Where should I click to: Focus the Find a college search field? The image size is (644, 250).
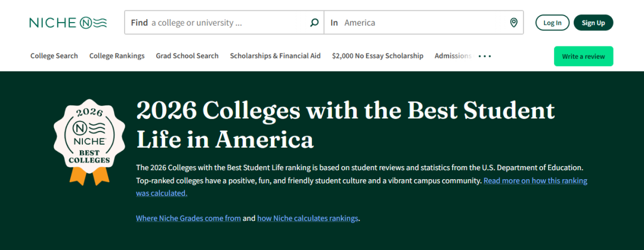[224, 23]
